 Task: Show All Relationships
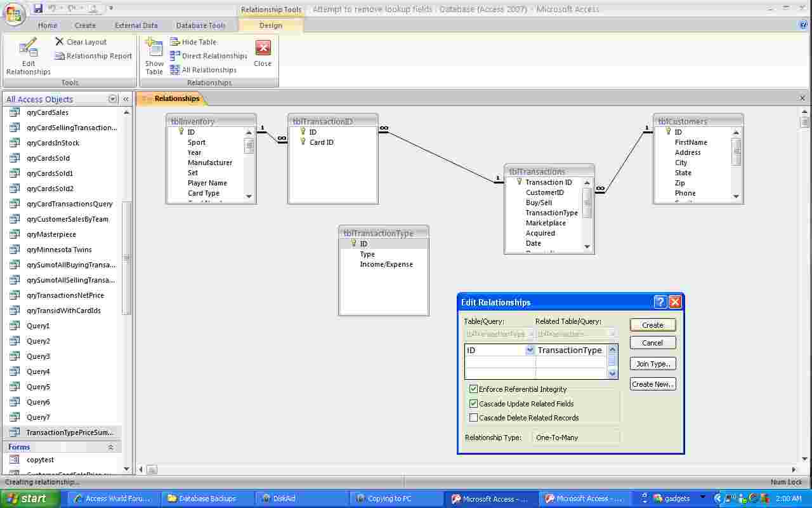[203, 70]
